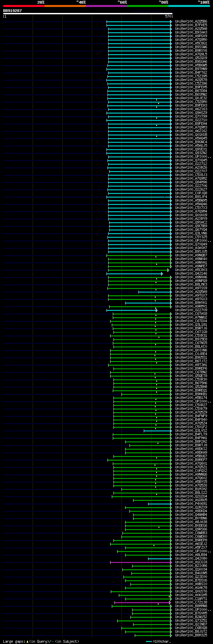This screenshot has width=213, height=644.
Task: Open hit UniRef100_Q0JE32
Action: tap(191, 98)
